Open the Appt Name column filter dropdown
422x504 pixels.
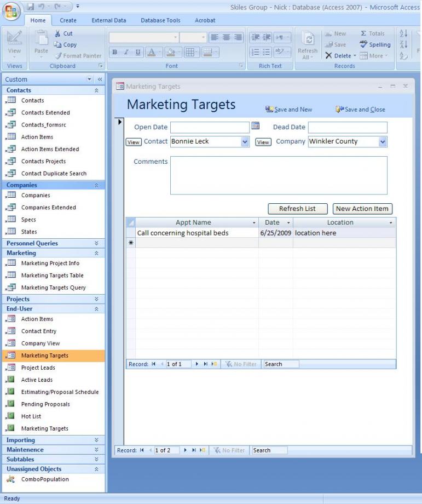click(x=254, y=223)
